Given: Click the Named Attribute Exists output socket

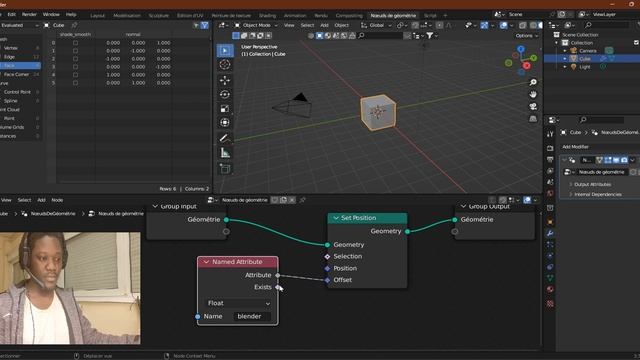Looking at the screenshot, I should click(278, 287).
